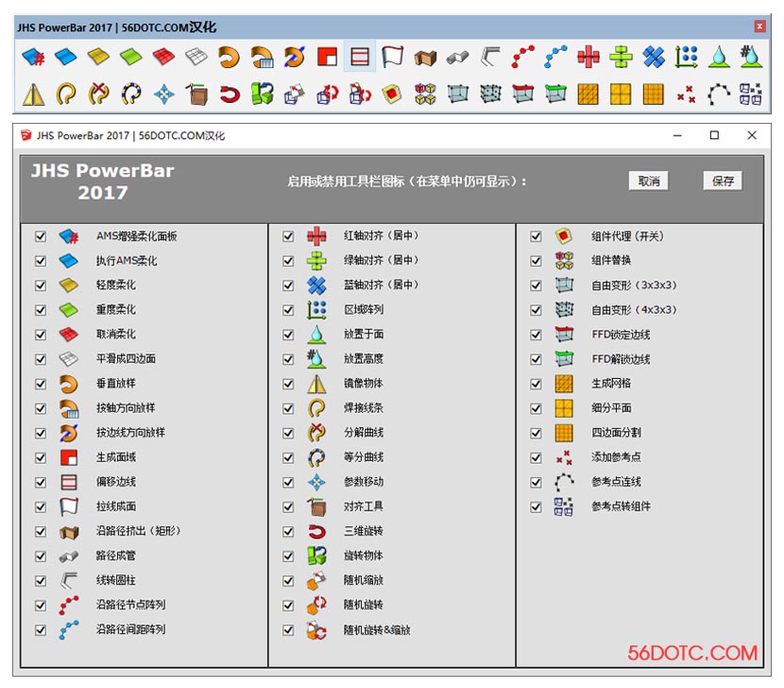This screenshot has height=688, width=784.
Task: Select the 放置于面 drop icon in the toolbar
Action: [719, 57]
